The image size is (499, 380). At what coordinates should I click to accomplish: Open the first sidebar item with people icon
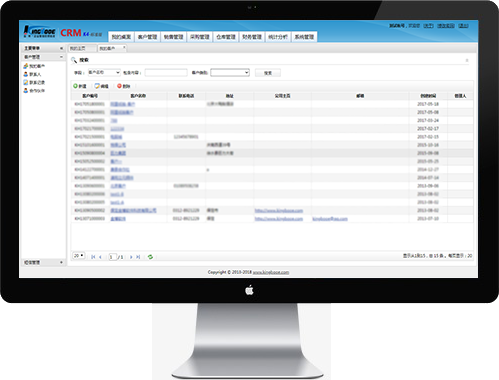tap(34, 66)
